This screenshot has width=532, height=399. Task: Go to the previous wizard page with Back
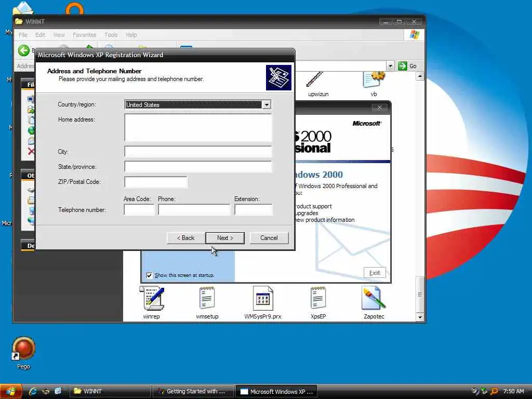[185, 238]
